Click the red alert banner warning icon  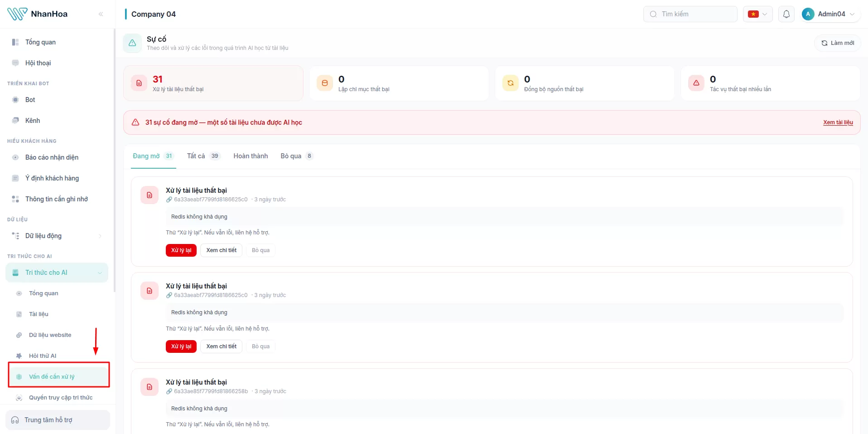(x=135, y=122)
